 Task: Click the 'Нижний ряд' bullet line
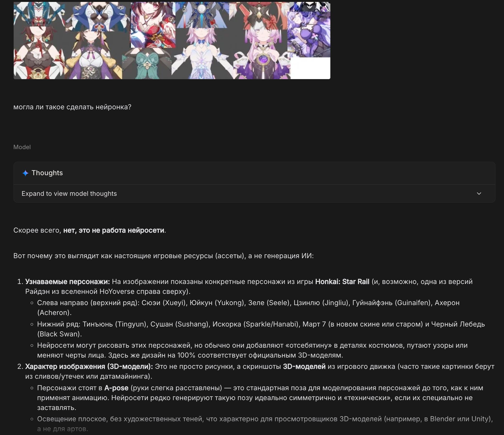tap(261, 329)
